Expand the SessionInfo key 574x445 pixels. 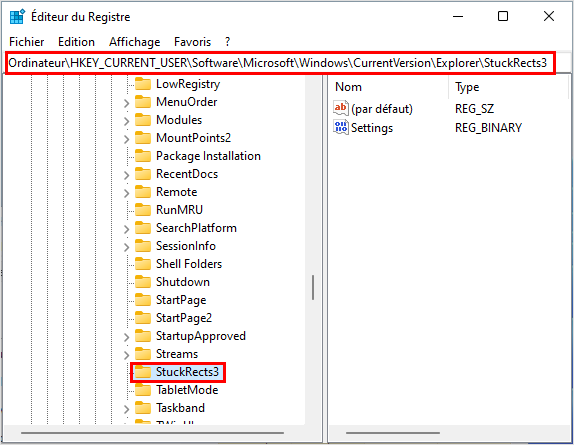pyautogui.click(x=126, y=247)
